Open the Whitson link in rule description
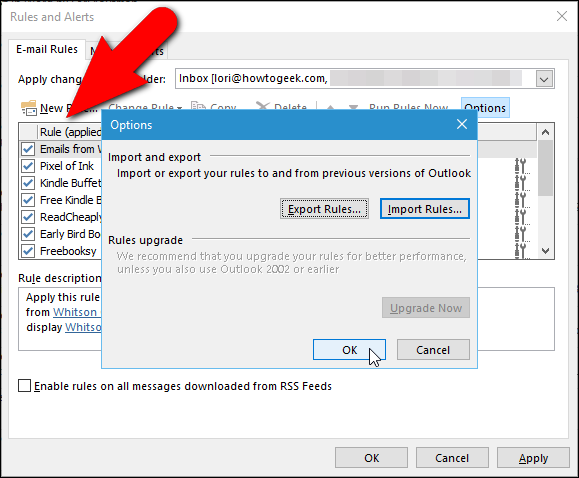 75,312
